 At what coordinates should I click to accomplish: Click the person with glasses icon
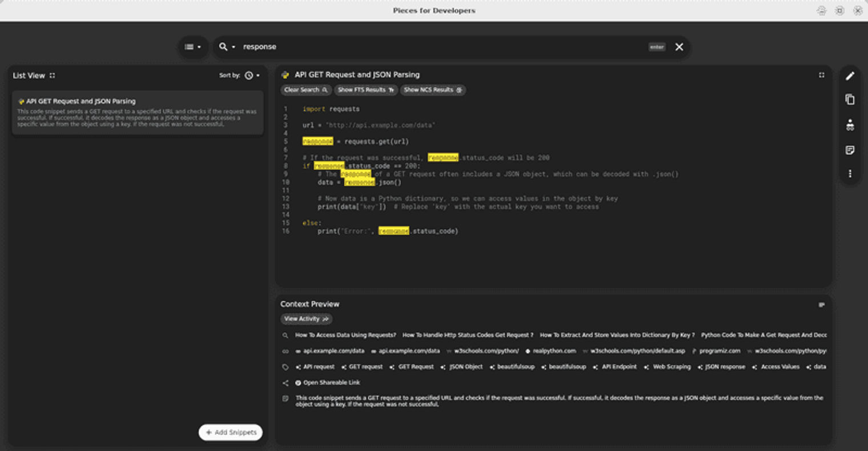pyautogui.click(x=850, y=125)
